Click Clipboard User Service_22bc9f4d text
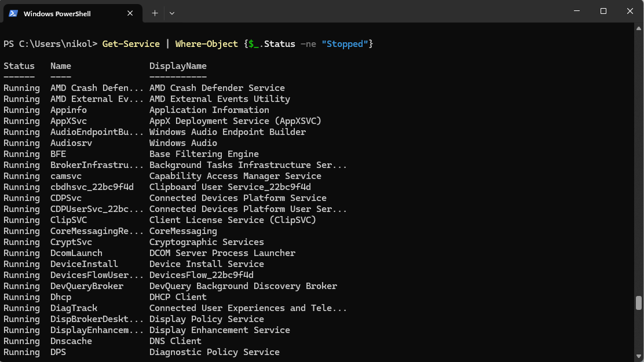The image size is (644, 362). tap(230, 187)
